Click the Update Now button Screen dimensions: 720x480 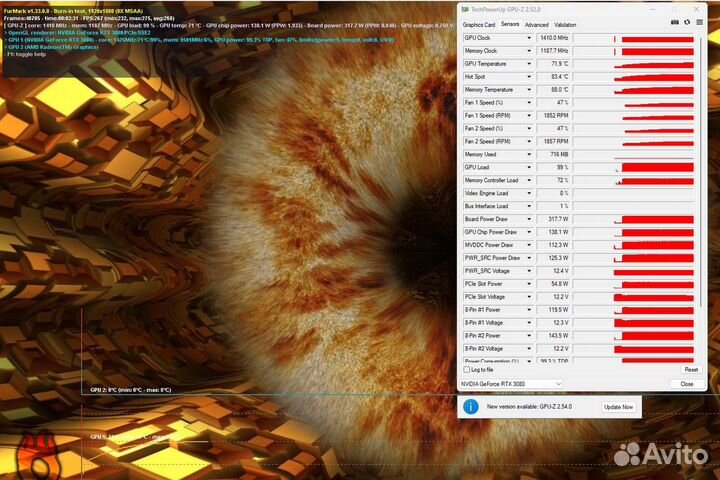[618, 407]
